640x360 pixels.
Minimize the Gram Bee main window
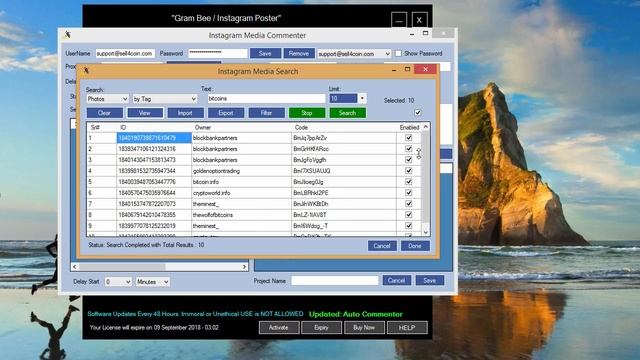point(399,20)
